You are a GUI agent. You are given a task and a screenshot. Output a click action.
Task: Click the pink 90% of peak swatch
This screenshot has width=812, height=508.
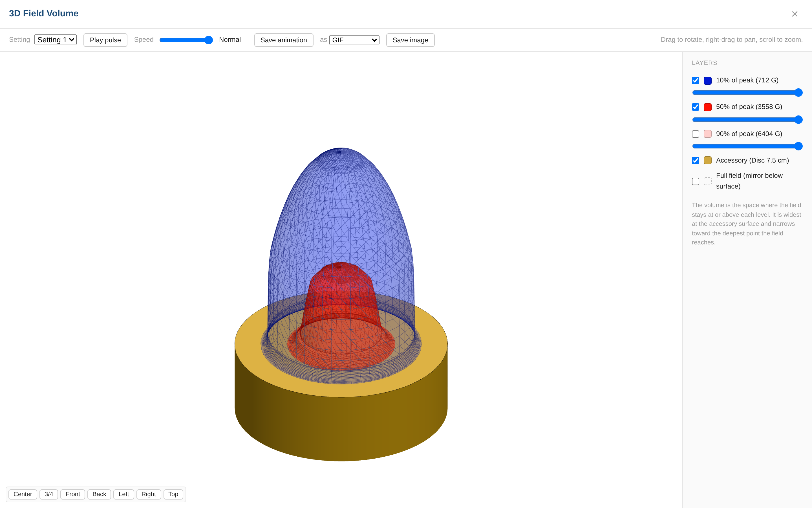[x=708, y=134]
